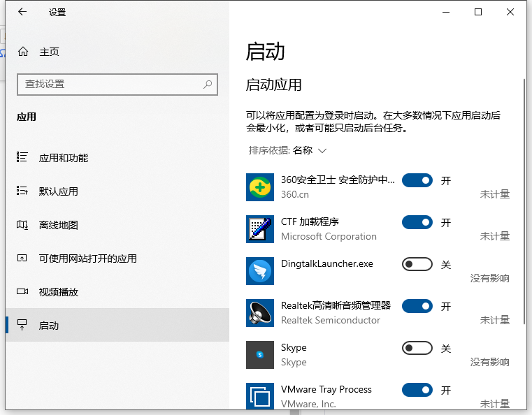Open the 排序依据 名称 sort dropdown
Viewport: 532px width, 415px height.
coord(288,150)
